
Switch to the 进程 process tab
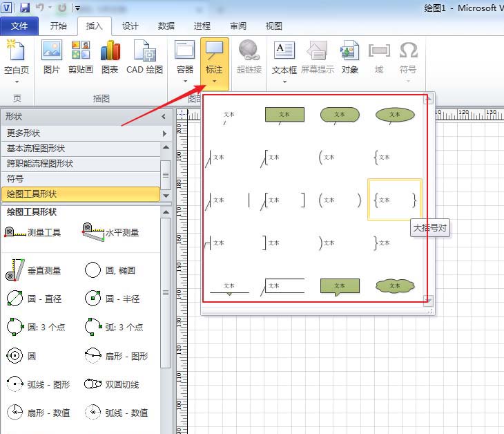point(202,26)
